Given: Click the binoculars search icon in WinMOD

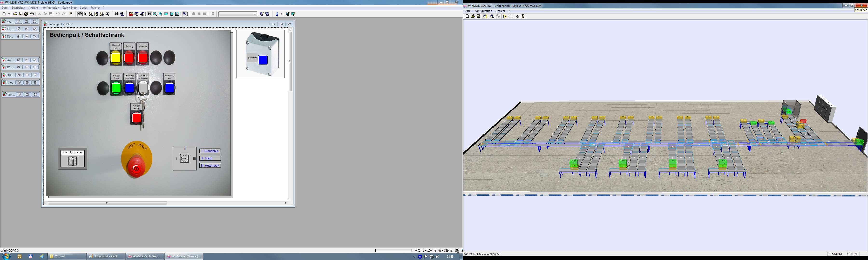Looking at the screenshot, I should [x=117, y=14].
